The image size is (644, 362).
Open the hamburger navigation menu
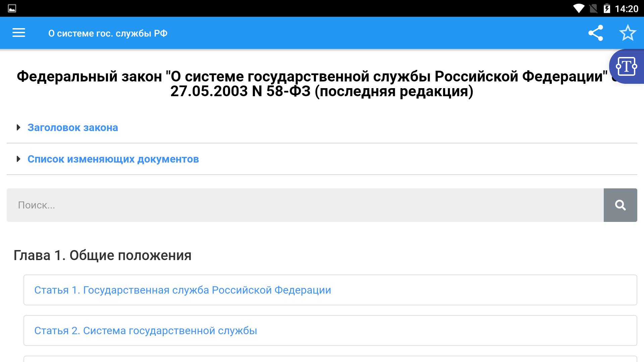19,33
